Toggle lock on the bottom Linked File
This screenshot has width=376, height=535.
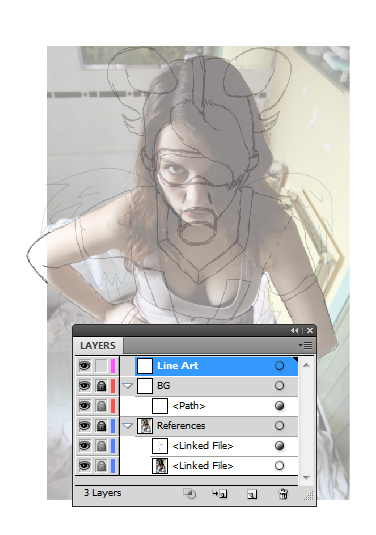[x=101, y=466]
